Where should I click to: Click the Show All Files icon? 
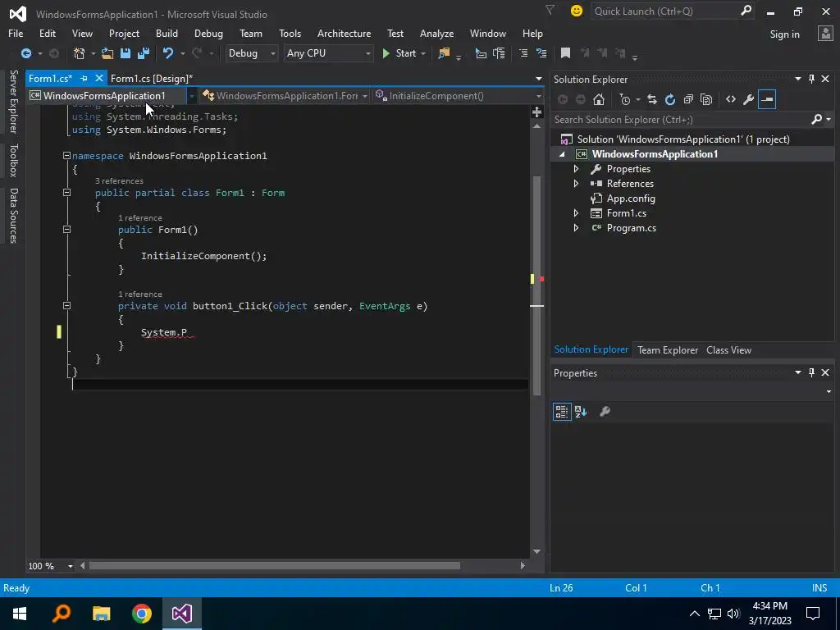tap(706, 99)
